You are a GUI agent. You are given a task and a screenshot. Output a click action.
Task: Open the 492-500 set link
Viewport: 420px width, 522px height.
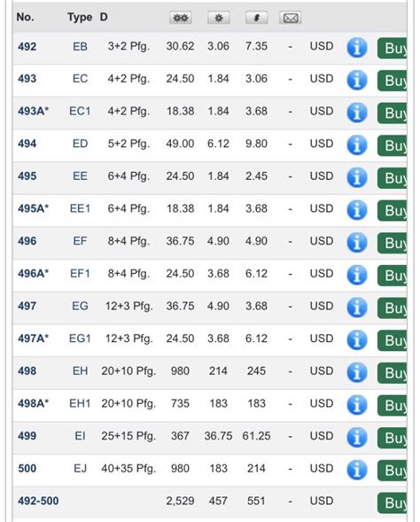(38, 501)
